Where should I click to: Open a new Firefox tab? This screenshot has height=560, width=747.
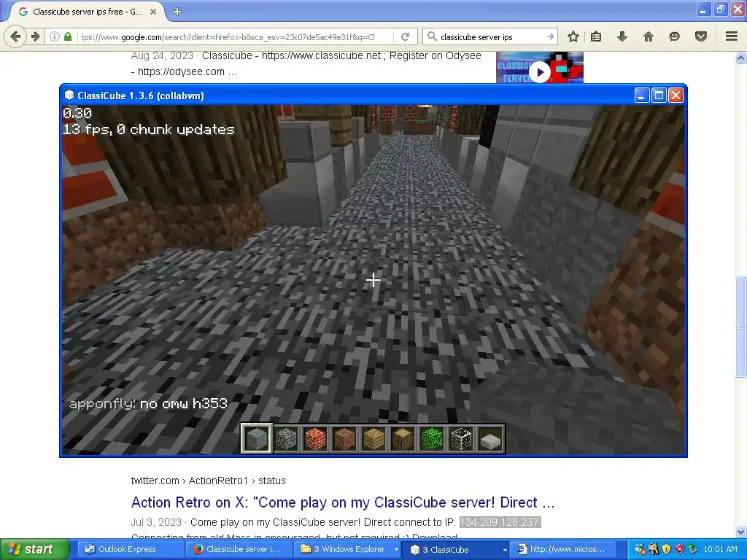tap(177, 12)
